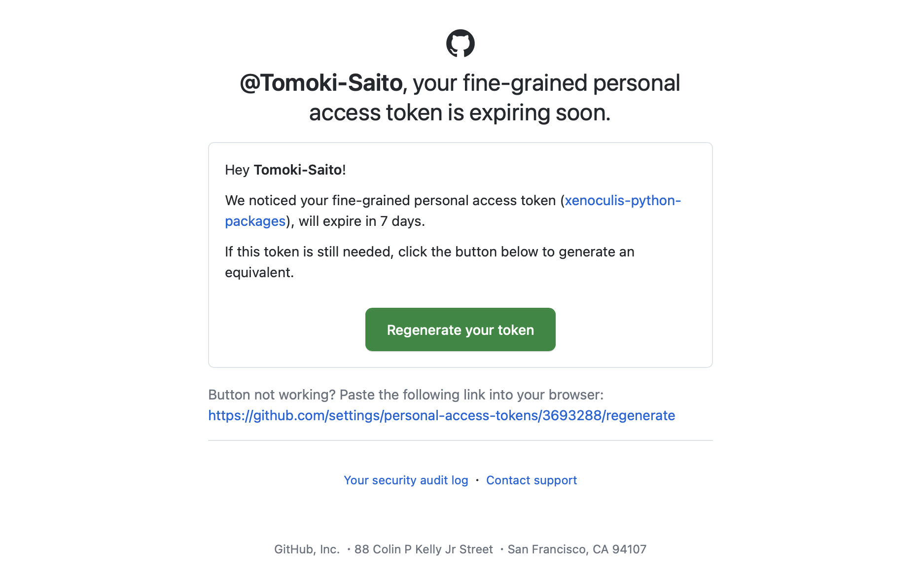Click the Regenerate your token button
The image size is (924, 580).
[x=460, y=329]
